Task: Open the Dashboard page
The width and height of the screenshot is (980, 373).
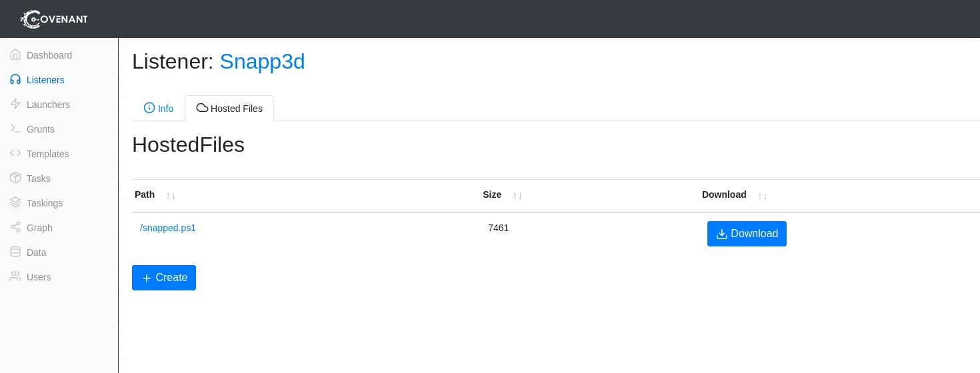Action: point(49,55)
